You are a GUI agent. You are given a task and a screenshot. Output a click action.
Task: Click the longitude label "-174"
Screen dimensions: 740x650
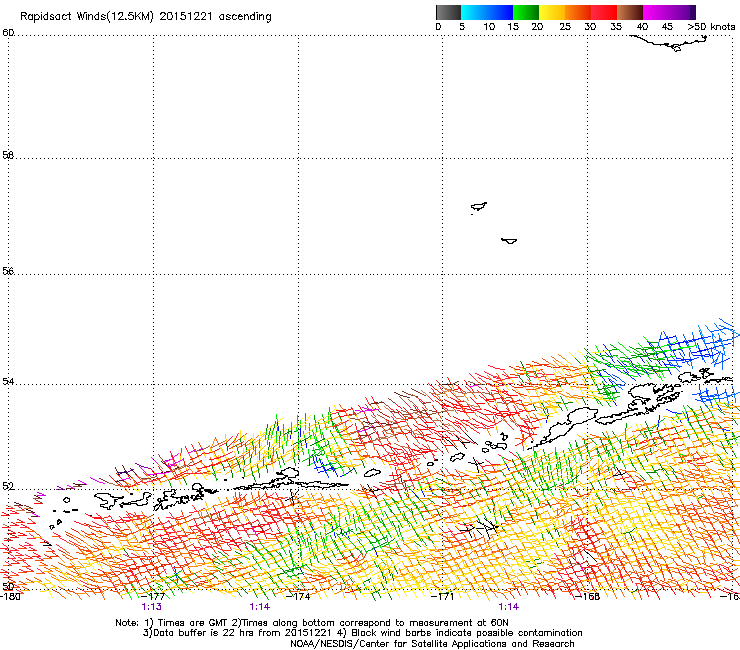pyautogui.click(x=298, y=596)
